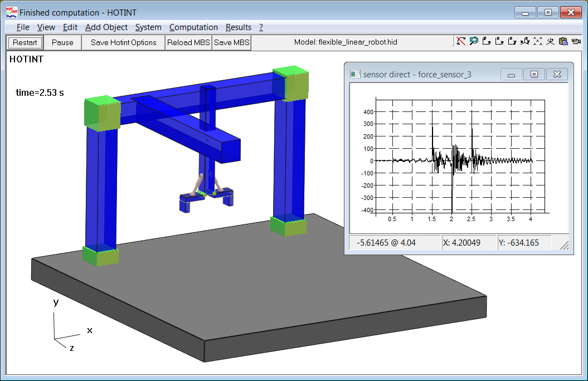
Task: Click Save Hotint Options button
Action: coord(123,42)
